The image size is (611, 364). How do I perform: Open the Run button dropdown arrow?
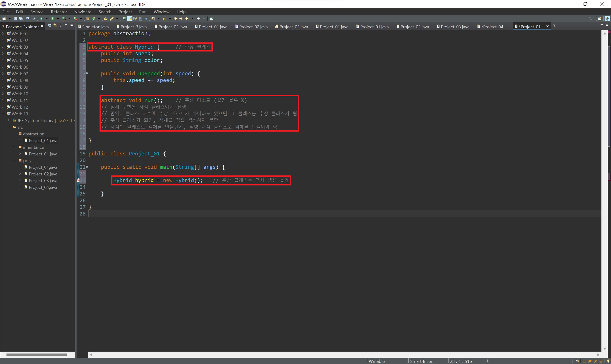(58, 19)
